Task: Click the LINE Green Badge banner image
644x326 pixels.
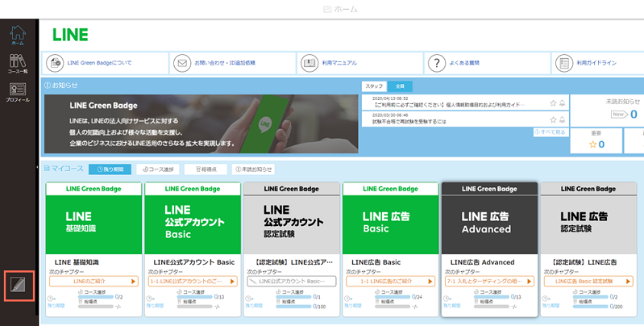Action: (202, 123)
